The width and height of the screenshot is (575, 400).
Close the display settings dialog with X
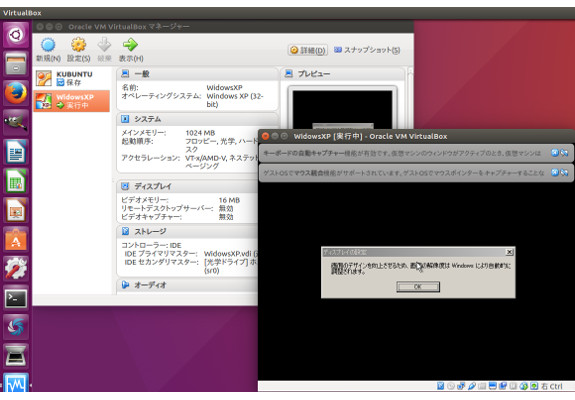point(509,252)
